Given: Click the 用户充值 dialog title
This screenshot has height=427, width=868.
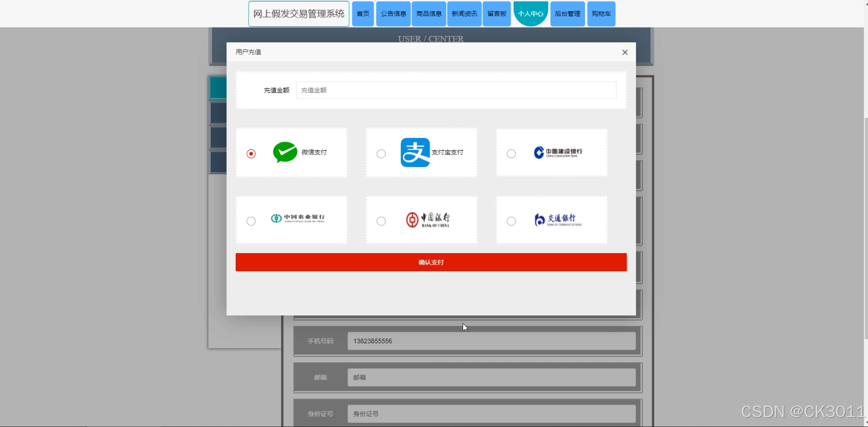Looking at the screenshot, I should 248,52.
